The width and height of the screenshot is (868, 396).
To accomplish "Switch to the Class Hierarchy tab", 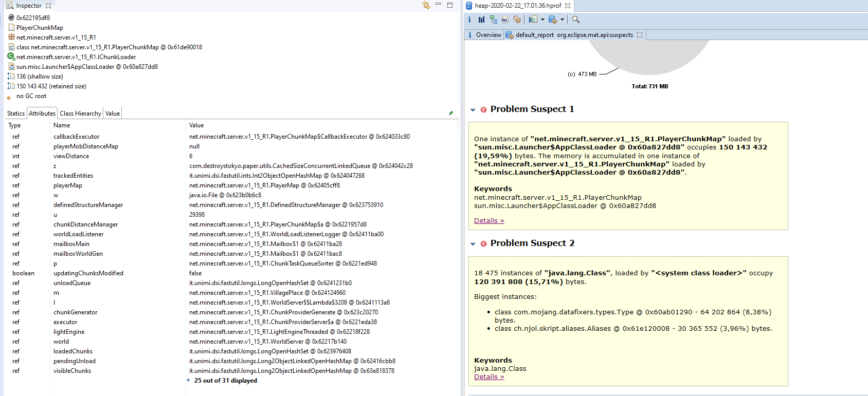I will click(80, 114).
